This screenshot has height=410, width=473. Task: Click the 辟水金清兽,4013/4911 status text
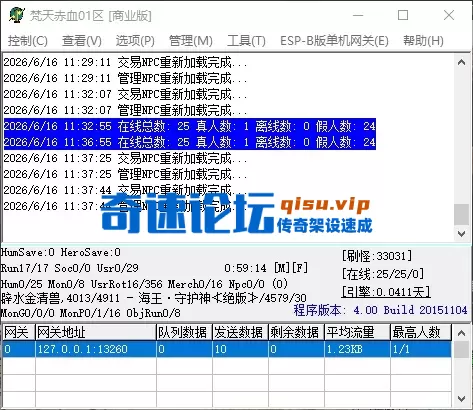[x=60, y=298]
